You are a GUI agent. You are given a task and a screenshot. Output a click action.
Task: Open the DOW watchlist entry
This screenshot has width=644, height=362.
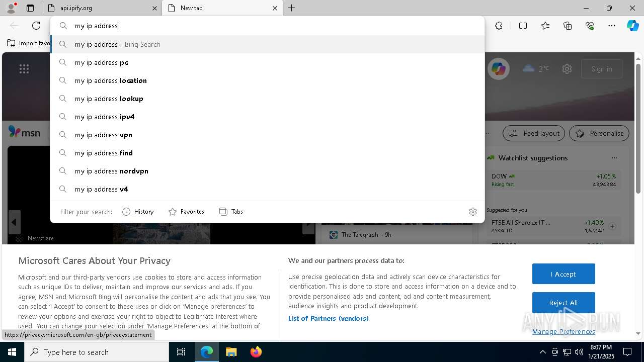(x=553, y=180)
